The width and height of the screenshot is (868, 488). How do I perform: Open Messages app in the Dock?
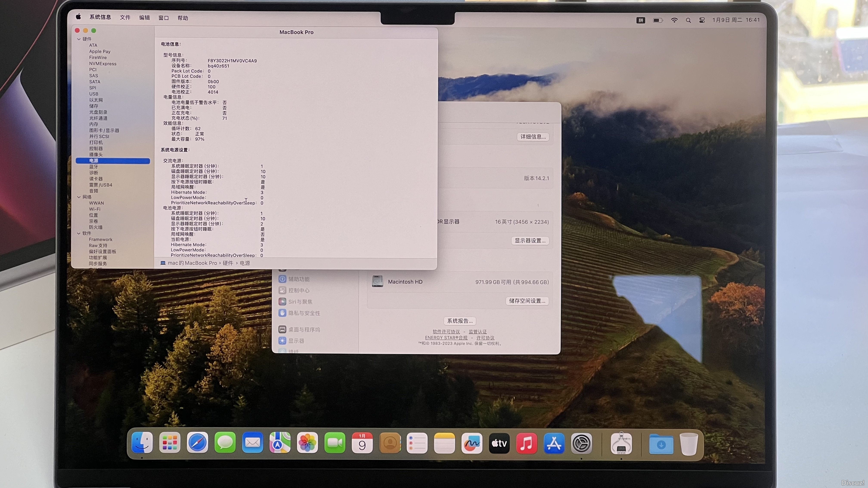pyautogui.click(x=225, y=443)
